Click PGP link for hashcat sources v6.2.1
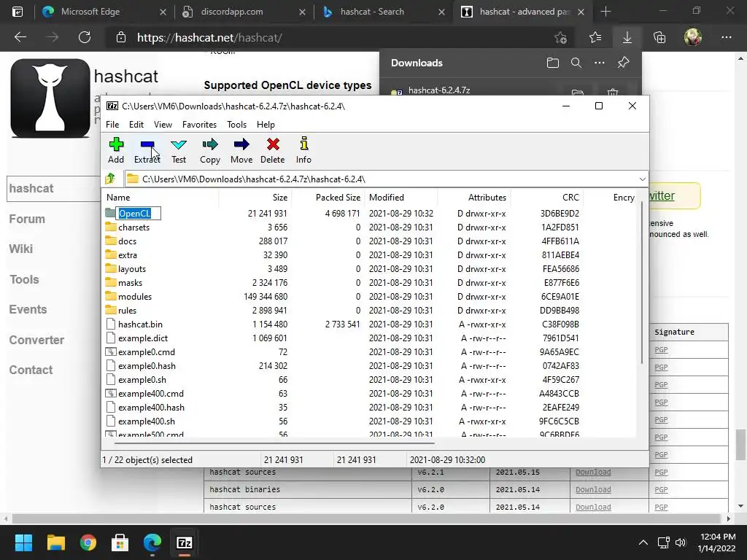 click(x=661, y=472)
